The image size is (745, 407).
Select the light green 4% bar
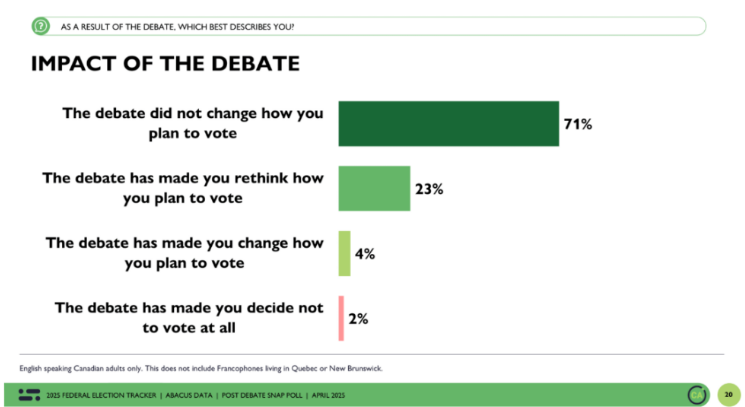pyautogui.click(x=344, y=254)
